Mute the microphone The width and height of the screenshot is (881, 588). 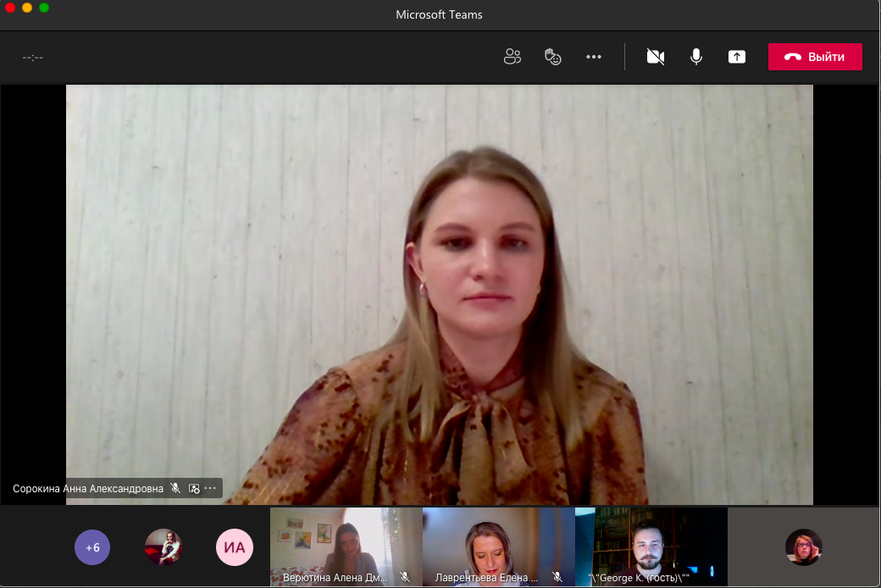coord(695,57)
